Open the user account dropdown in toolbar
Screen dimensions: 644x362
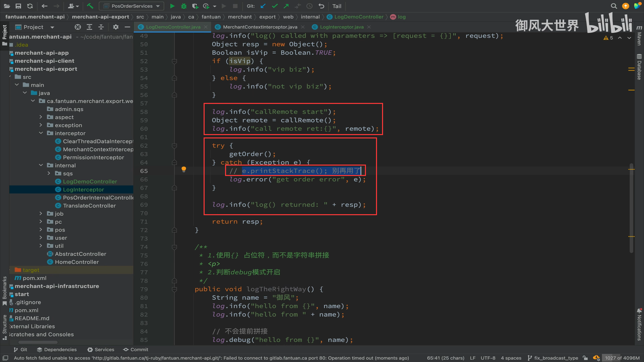coord(73,6)
